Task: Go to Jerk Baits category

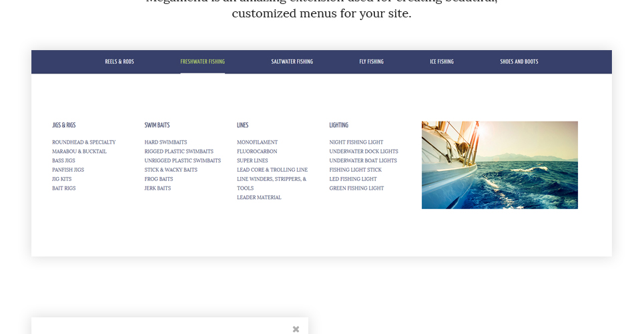Action: [x=157, y=188]
